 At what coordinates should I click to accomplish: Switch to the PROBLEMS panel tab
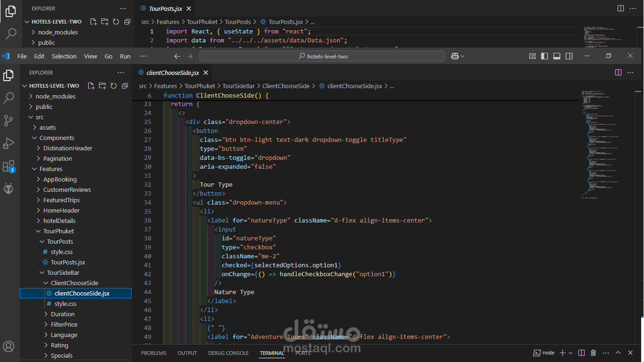point(154,353)
